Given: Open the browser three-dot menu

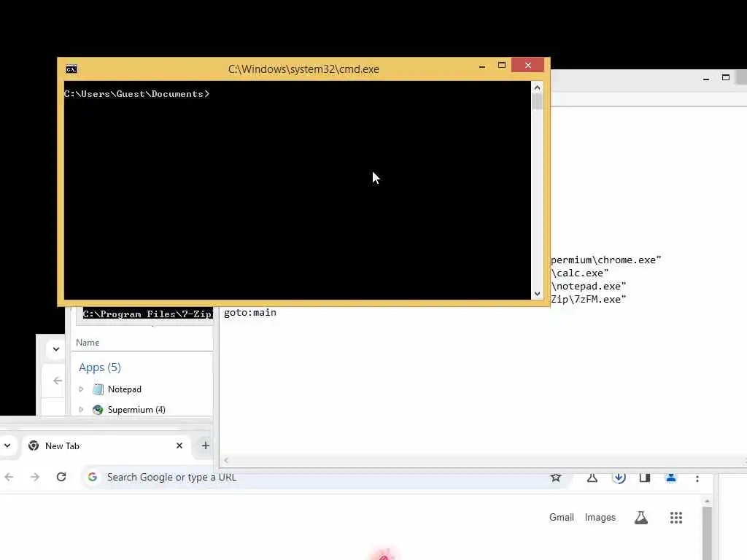Looking at the screenshot, I should tap(697, 478).
